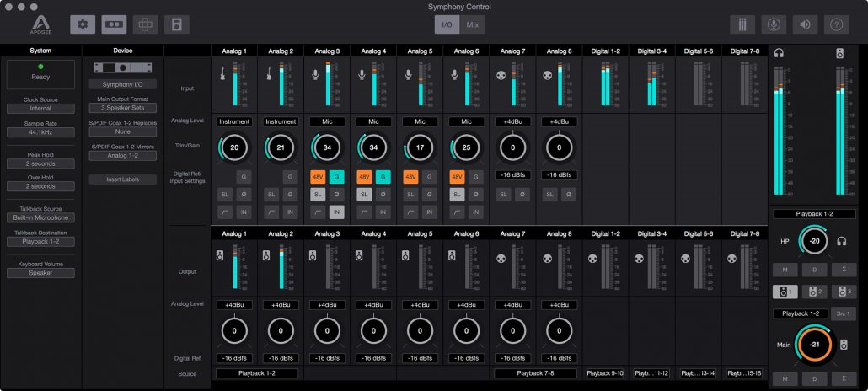Select speaker set 2 icon
Image resolution: width=868 pixels, height=391 pixels.
(812, 292)
